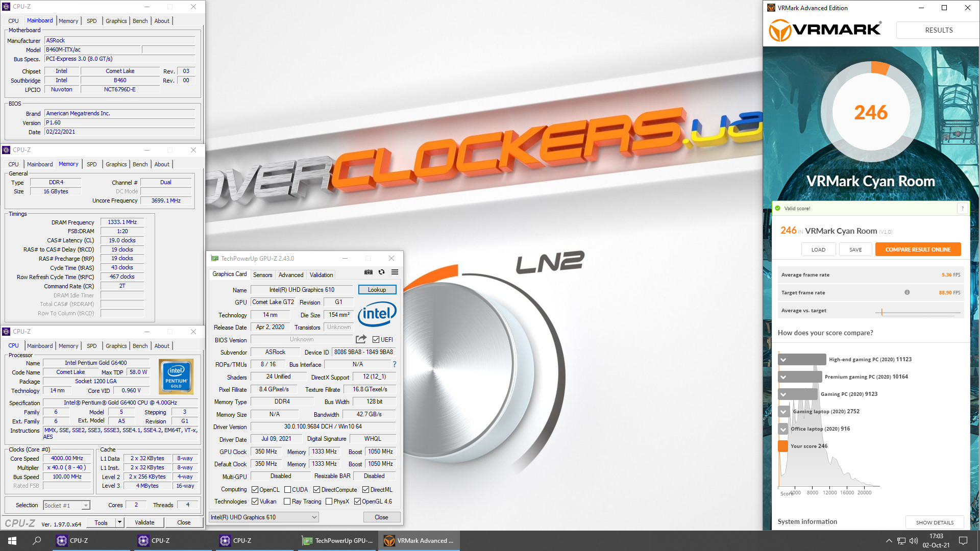Toggle DirectCompute checkbox
Image resolution: width=980 pixels, height=551 pixels.
316,490
